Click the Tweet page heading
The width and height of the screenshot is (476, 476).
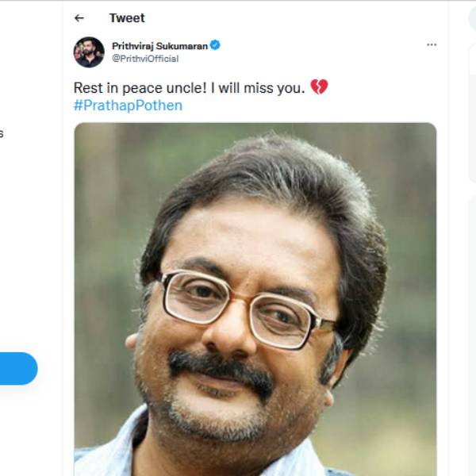pos(127,18)
